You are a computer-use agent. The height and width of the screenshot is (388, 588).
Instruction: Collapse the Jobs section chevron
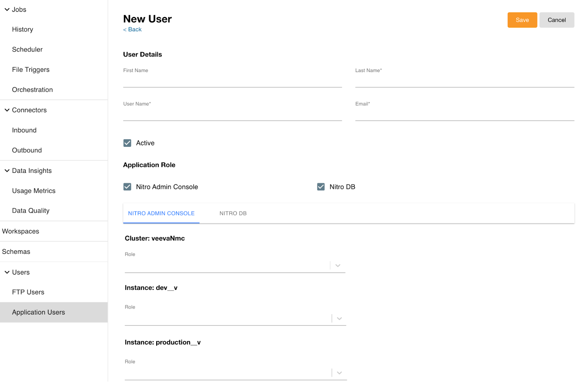[7, 10]
